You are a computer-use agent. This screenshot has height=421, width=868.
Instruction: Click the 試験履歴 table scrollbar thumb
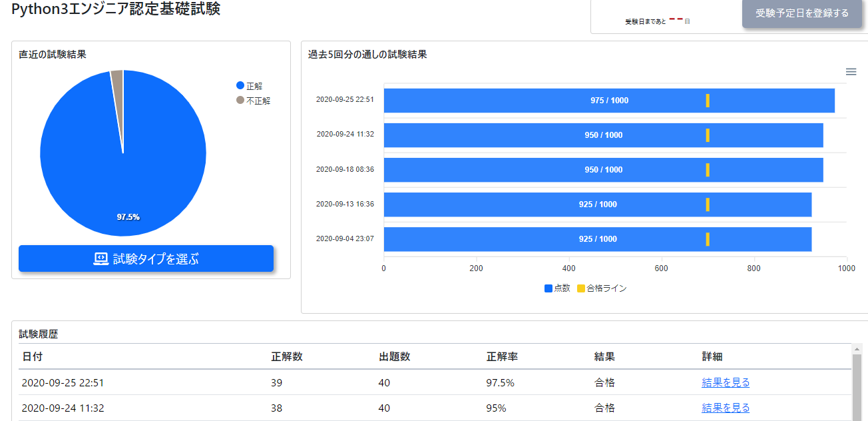pos(856,386)
